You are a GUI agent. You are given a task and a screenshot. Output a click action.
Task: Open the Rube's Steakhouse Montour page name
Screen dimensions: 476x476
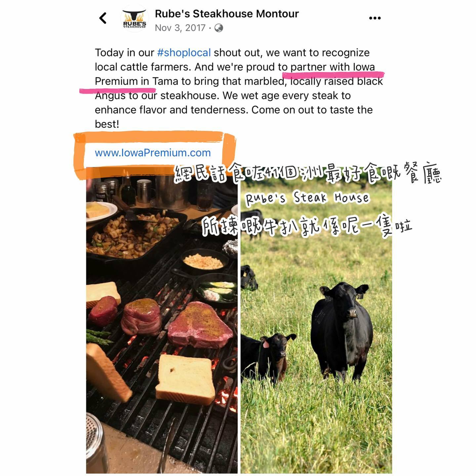point(227,14)
